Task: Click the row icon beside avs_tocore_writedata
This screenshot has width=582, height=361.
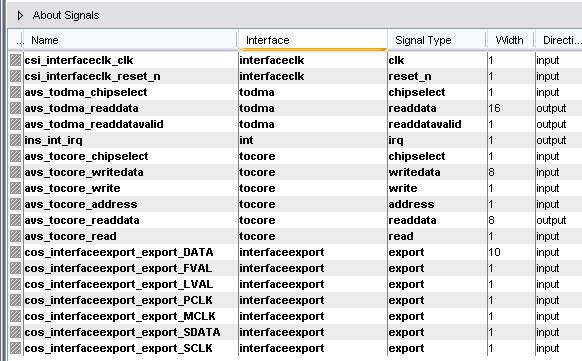Action: click(16, 172)
